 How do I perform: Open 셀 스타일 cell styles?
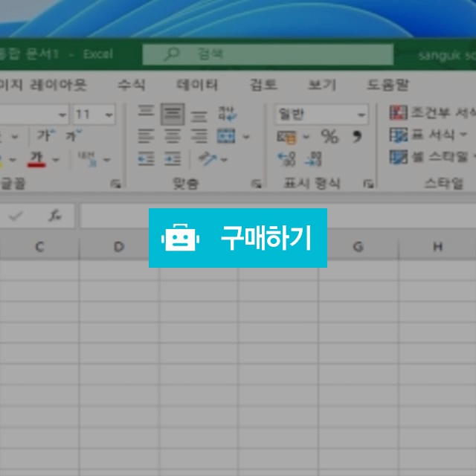[x=433, y=157]
